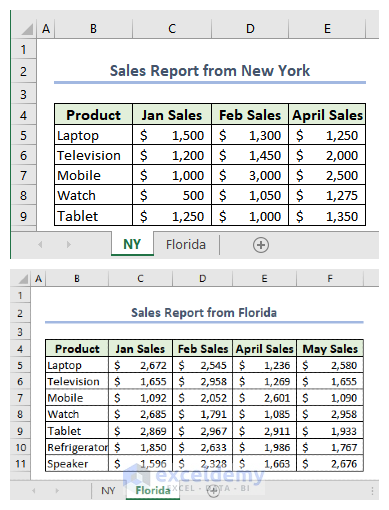Select the Refrigerator cell in Florida table
This screenshot has width=389, height=510.
[x=77, y=447]
